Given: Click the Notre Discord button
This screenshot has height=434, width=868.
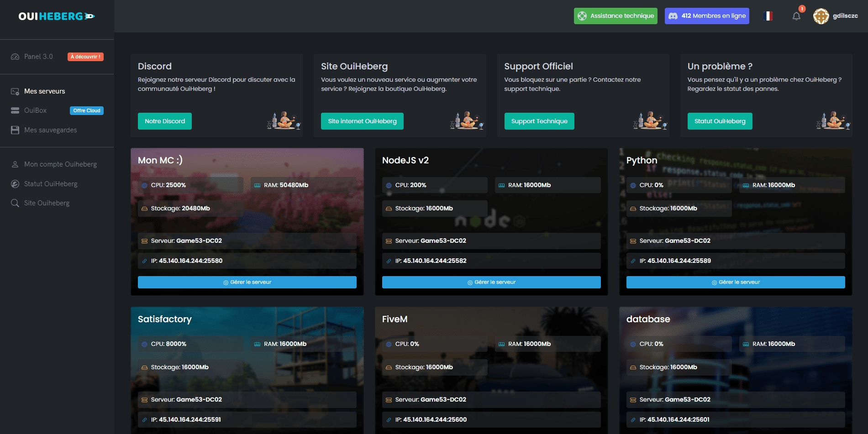Looking at the screenshot, I should [165, 121].
